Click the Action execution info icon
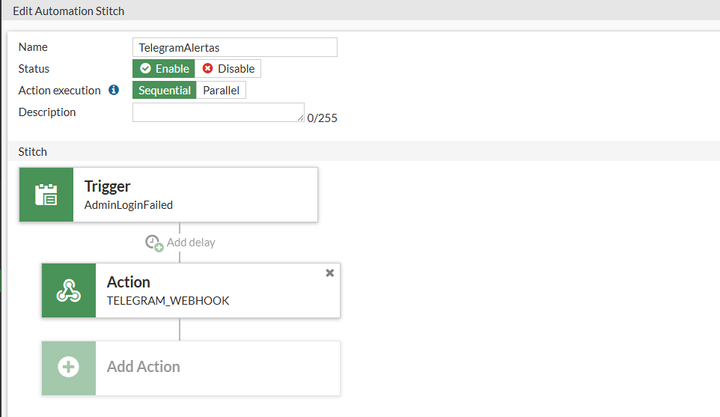 pyautogui.click(x=114, y=90)
